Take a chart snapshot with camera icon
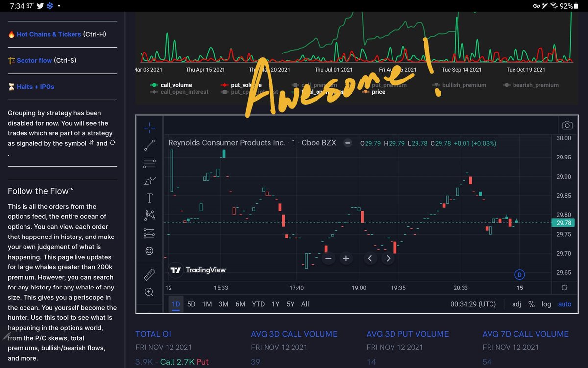 (567, 125)
